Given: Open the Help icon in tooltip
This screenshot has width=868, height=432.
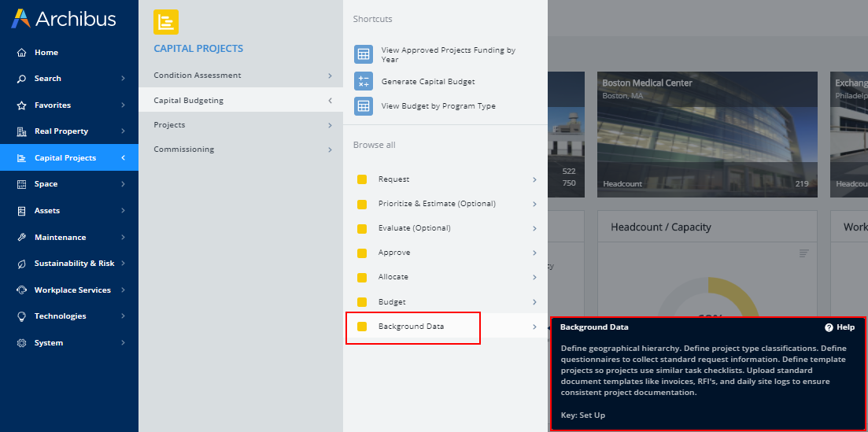Looking at the screenshot, I should click(x=829, y=327).
